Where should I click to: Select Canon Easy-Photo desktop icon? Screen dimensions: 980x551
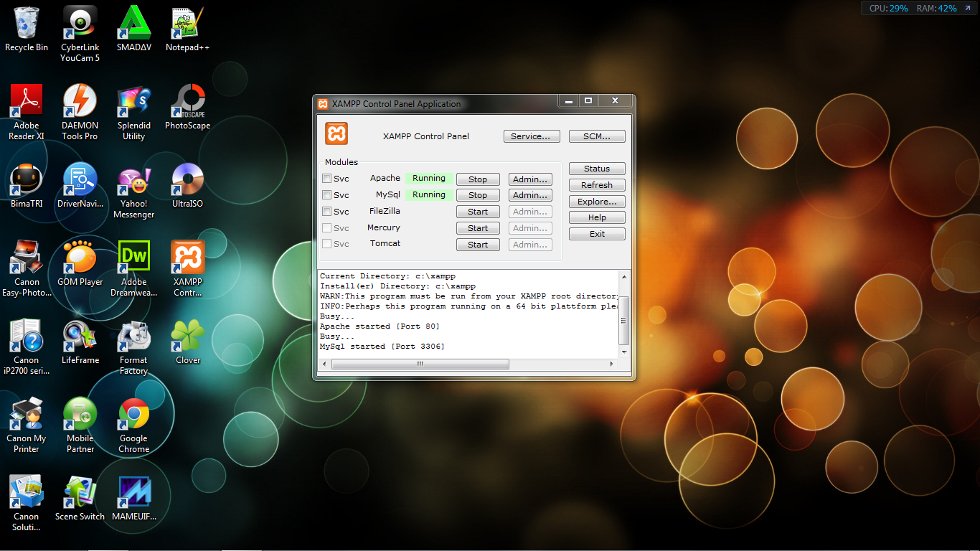point(27,268)
